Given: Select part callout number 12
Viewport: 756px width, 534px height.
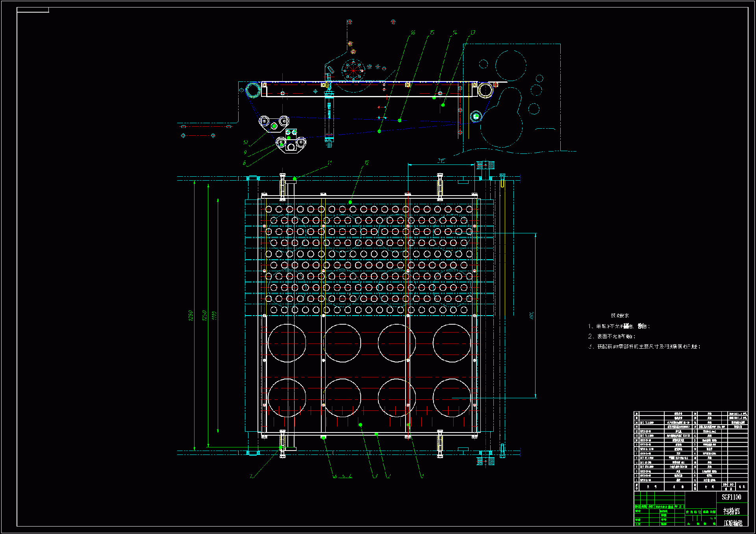Looking at the screenshot, I should (x=367, y=163).
